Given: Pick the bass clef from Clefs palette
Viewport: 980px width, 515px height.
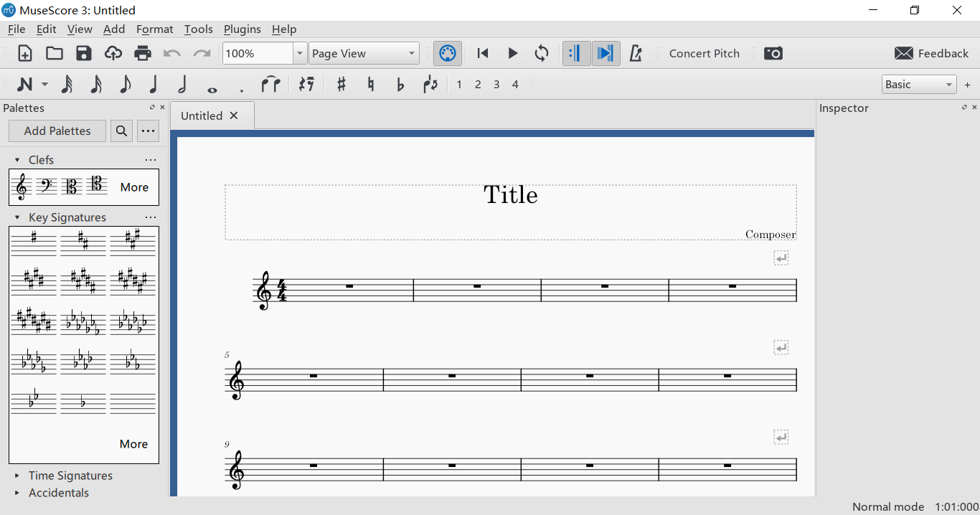Looking at the screenshot, I should click(x=47, y=187).
